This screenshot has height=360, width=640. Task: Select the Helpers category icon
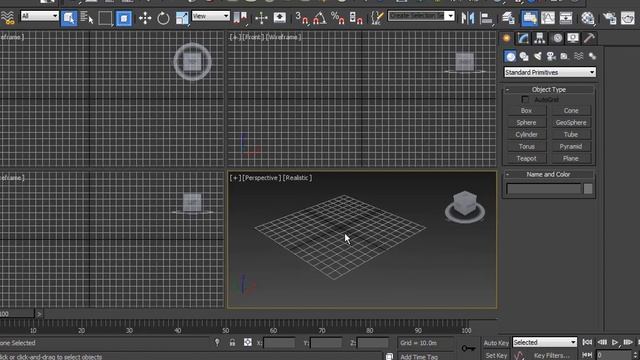[x=564, y=56]
